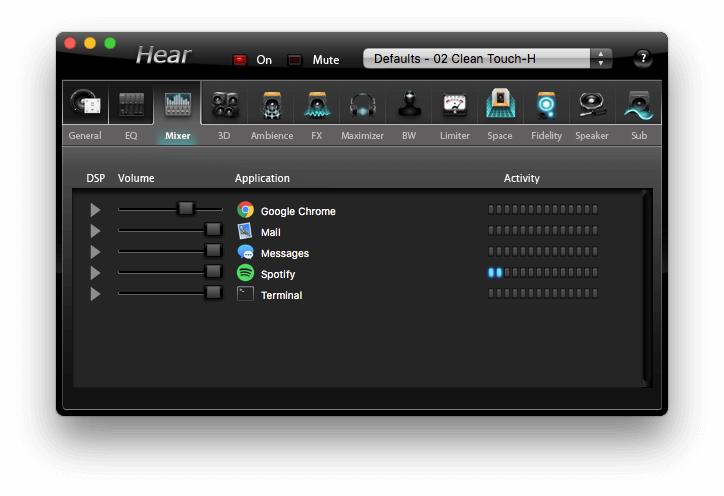Open the General settings icon
This screenshot has width=724, height=496.
point(85,105)
